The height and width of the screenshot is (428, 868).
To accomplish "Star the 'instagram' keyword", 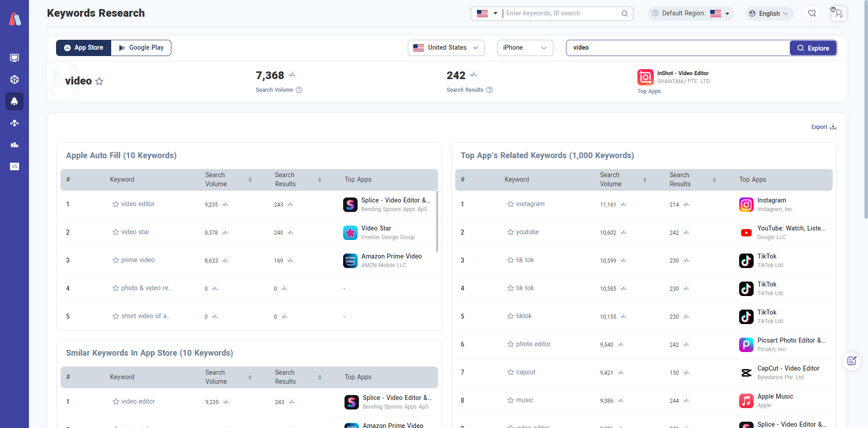I will point(510,204).
